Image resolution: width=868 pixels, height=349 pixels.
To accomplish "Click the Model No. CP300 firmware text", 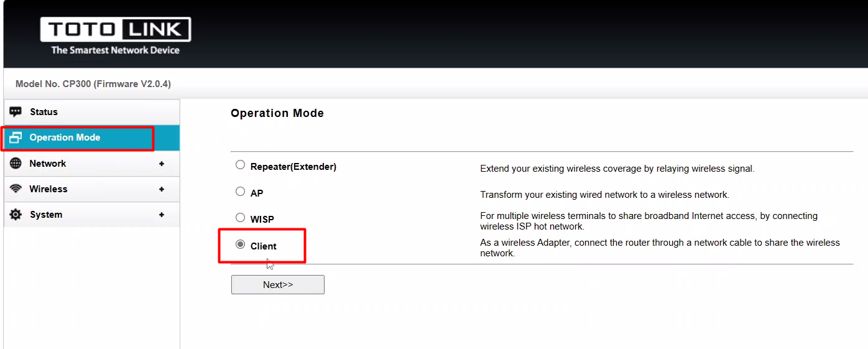I will pyautogui.click(x=93, y=84).
